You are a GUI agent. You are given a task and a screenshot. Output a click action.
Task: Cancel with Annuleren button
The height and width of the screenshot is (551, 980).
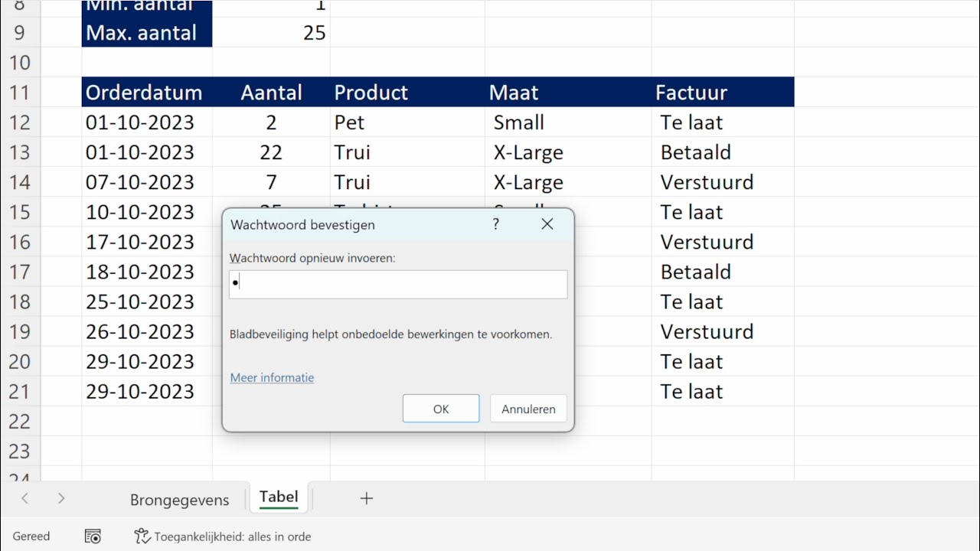[528, 409]
